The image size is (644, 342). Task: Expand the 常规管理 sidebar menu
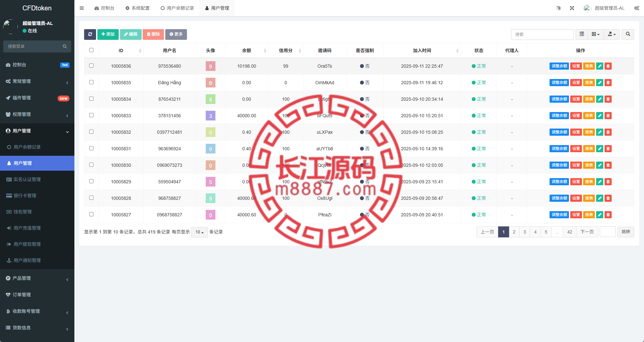[37, 81]
